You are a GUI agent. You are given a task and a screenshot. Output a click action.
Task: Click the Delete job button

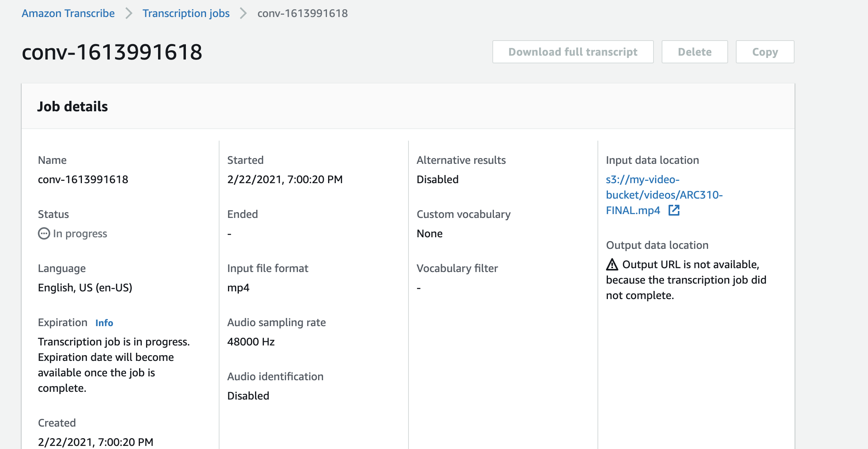pos(694,52)
